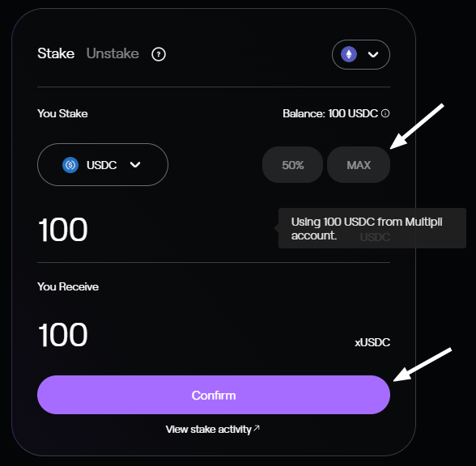
Task: Click the blue USDC coin icon
Action: click(x=70, y=165)
